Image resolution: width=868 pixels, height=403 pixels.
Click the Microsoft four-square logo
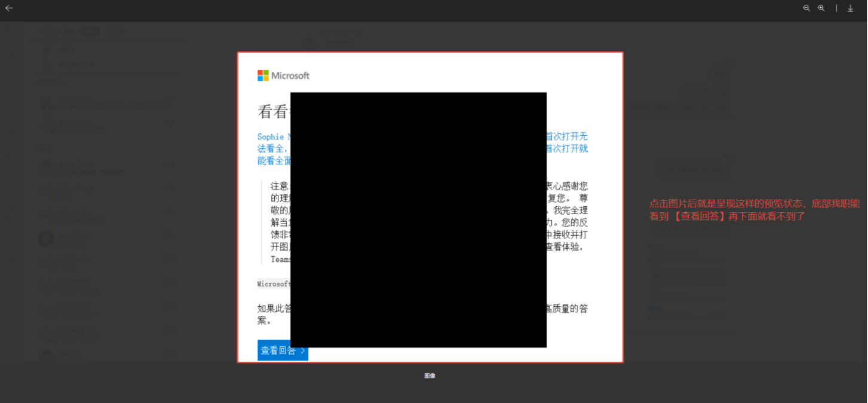[x=263, y=75]
